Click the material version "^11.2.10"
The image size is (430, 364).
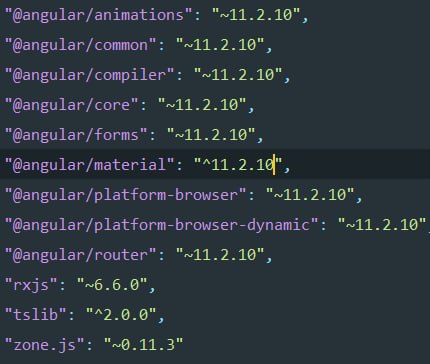coord(238,165)
